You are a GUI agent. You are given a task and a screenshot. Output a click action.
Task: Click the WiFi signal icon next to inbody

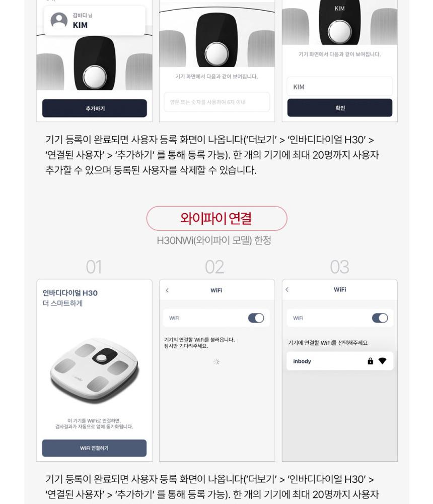382,361
